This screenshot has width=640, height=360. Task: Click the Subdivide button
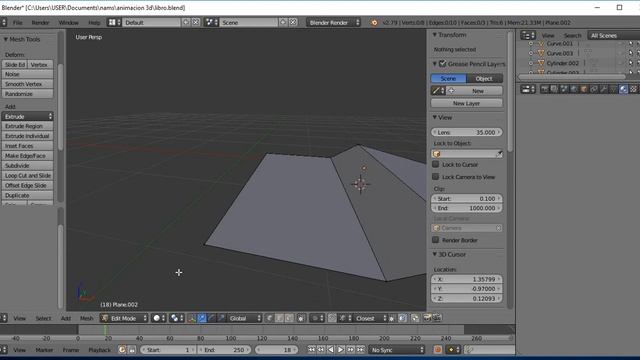tap(27, 166)
